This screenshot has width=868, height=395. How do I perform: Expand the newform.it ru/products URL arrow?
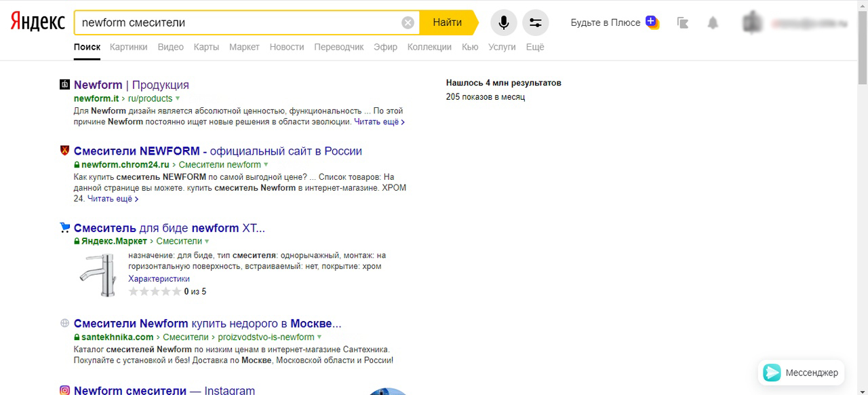(178, 99)
